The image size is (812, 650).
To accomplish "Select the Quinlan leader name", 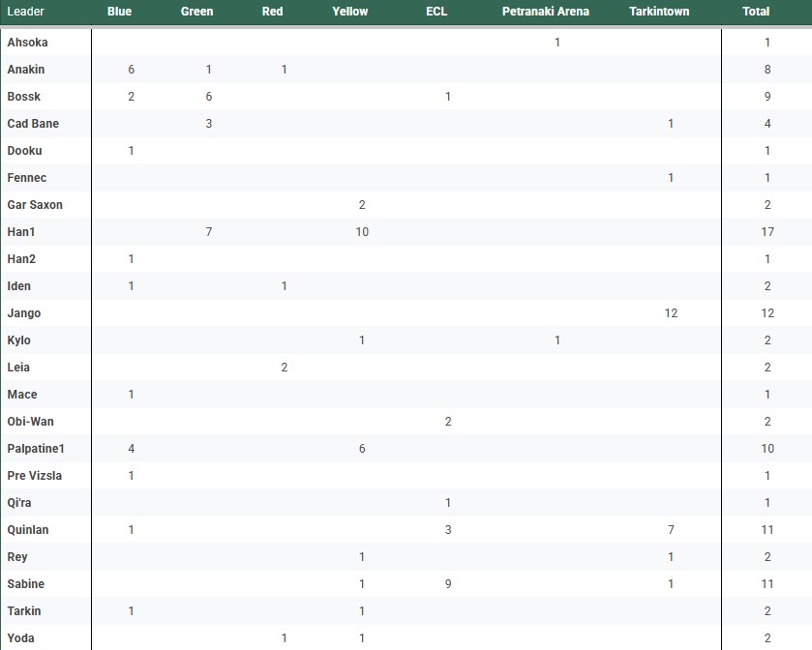I will click(x=28, y=530).
